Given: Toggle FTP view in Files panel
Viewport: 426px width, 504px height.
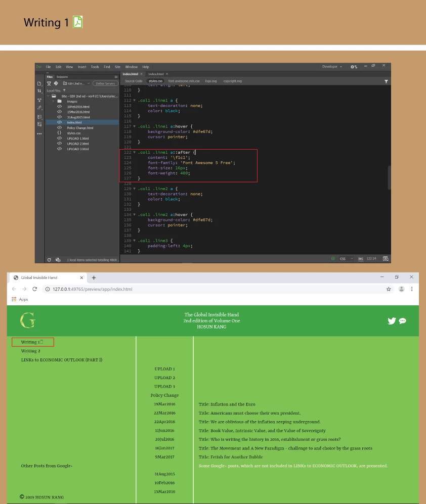Looking at the screenshot, I should tap(49, 83).
